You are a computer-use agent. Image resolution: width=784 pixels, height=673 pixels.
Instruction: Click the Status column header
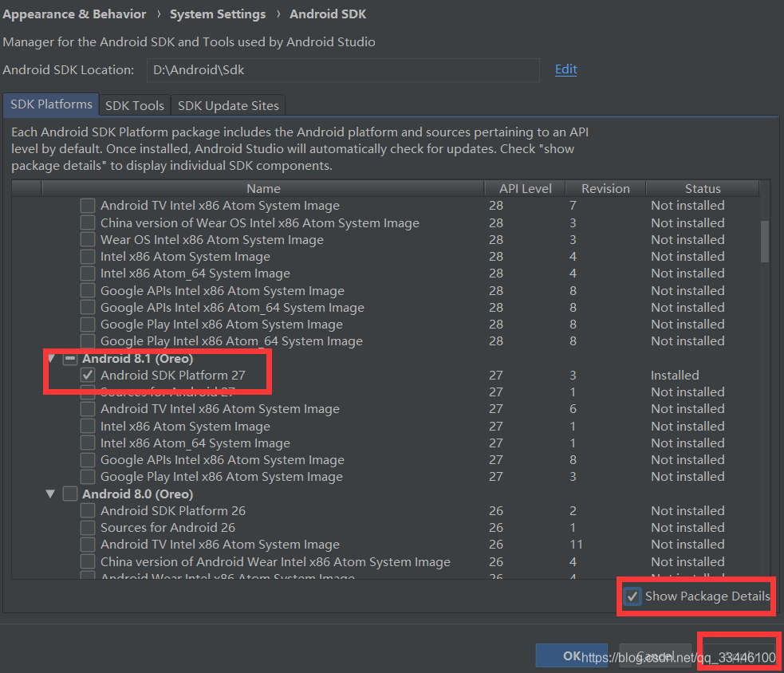[703, 188]
